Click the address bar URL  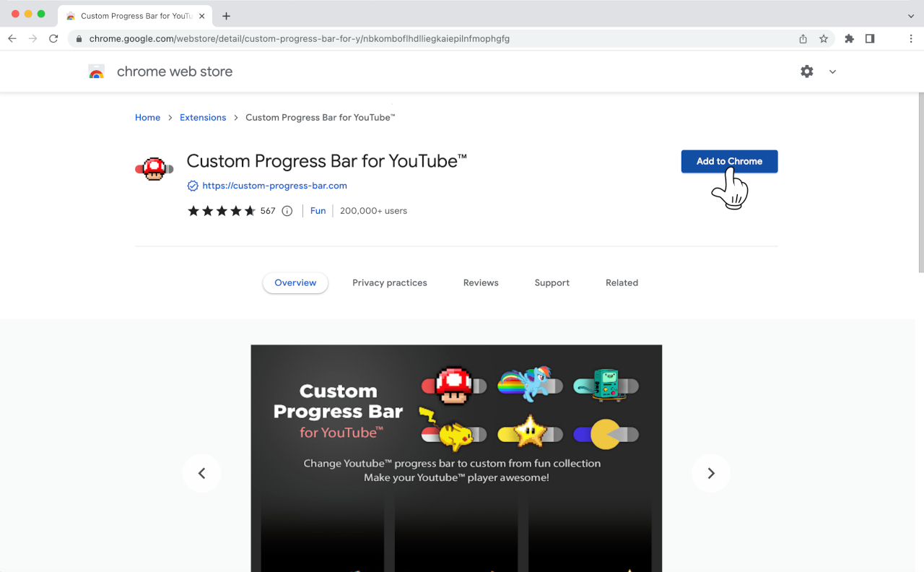300,39
